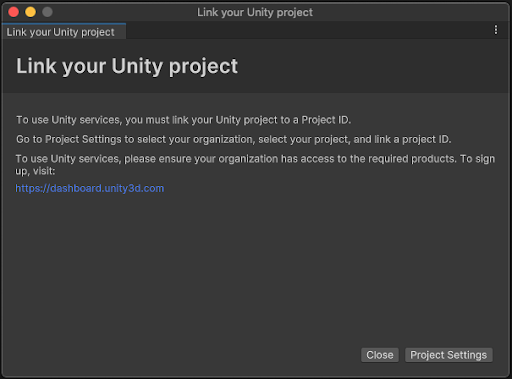Click the grayed-out zoom window button
Screen dimensions: 512x379
47,12
